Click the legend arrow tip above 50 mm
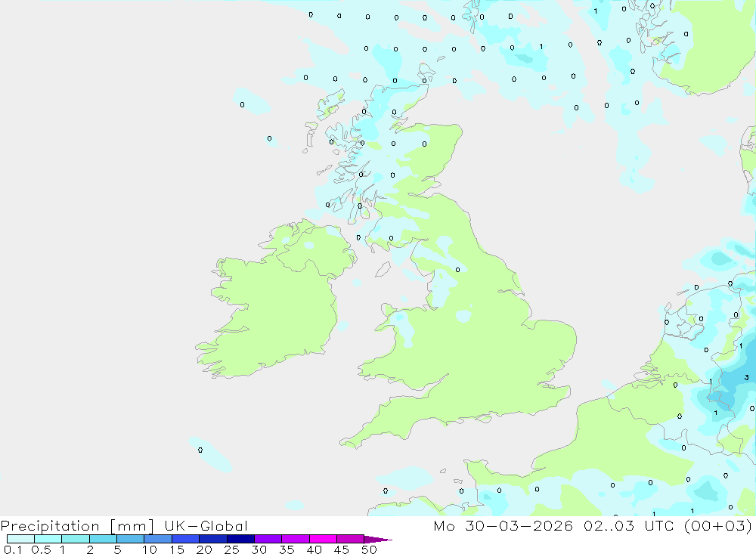This screenshot has width=756, height=554. tap(378, 539)
